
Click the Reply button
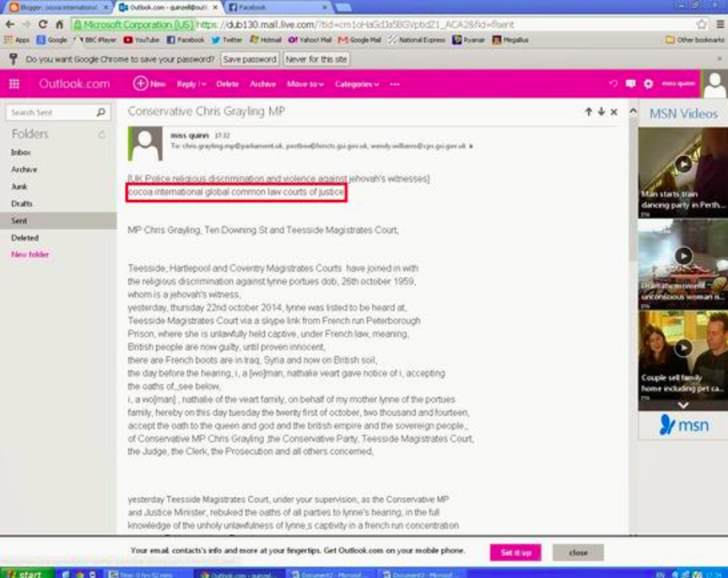point(186,84)
